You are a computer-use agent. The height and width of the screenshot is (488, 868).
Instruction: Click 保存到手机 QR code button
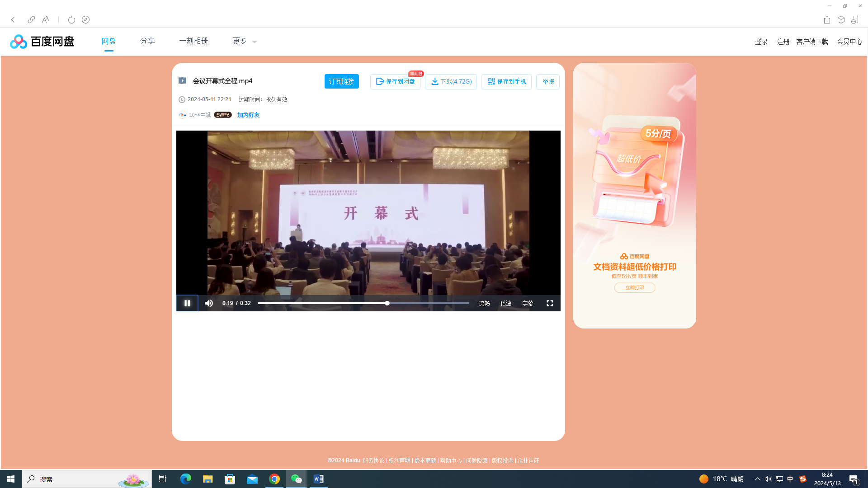[506, 82]
